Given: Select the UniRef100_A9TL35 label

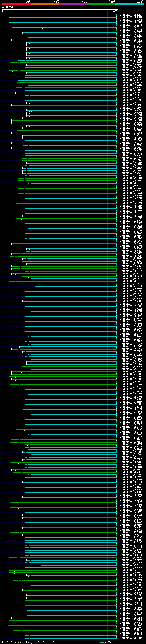Looking at the screenshot, I should pos(131,595).
